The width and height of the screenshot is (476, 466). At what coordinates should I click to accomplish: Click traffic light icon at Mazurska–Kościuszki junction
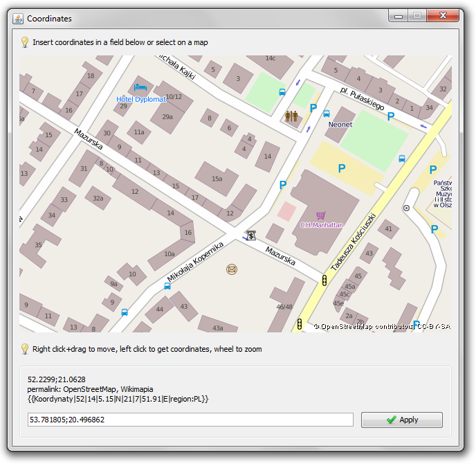click(x=324, y=280)
